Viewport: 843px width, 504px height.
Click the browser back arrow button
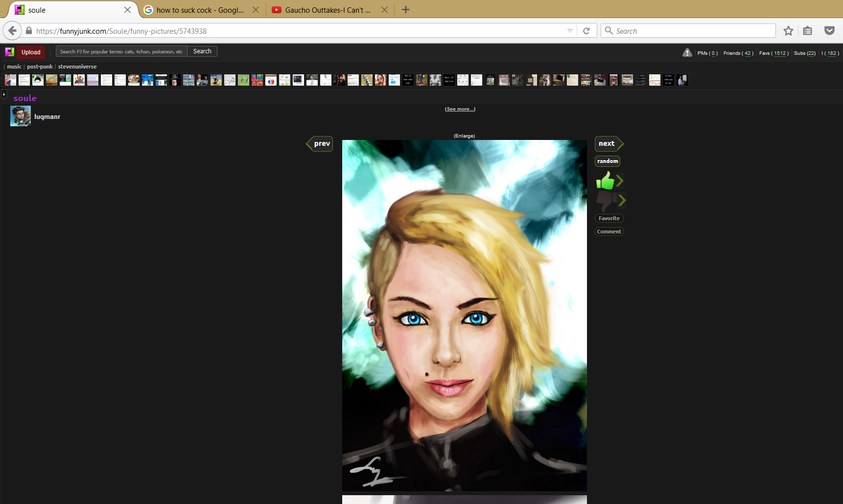click(12, 31)
